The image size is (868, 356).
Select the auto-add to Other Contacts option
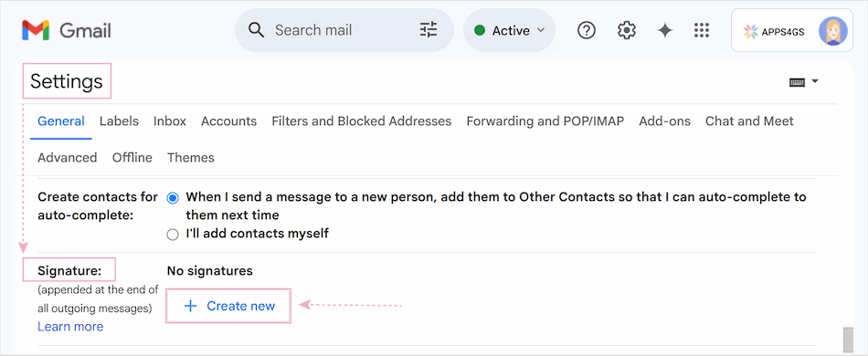(x=173, y=197)
